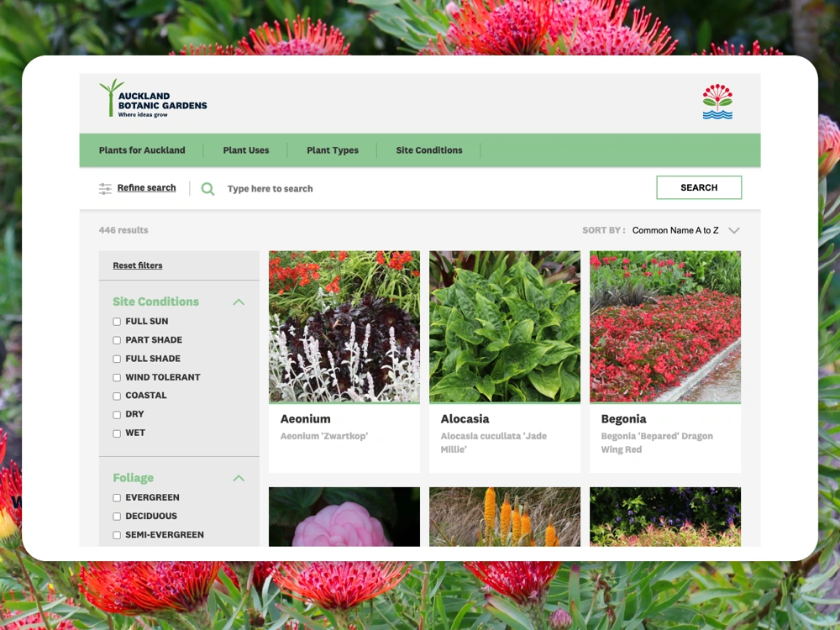Click the magnifying glass search icon
840x630 pixels.
point(207,189)
